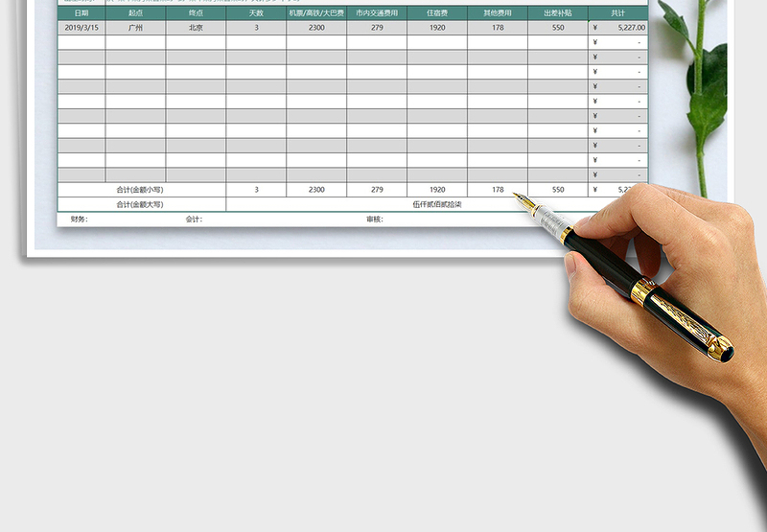The image size is (767, 532).
Task: Click the 会计: signature label
Action: 194,220
